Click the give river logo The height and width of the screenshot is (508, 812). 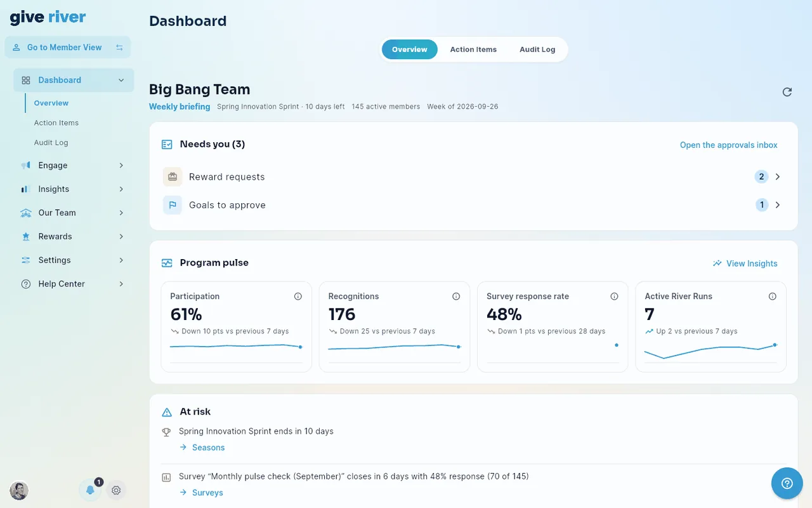tap(48, 18)
